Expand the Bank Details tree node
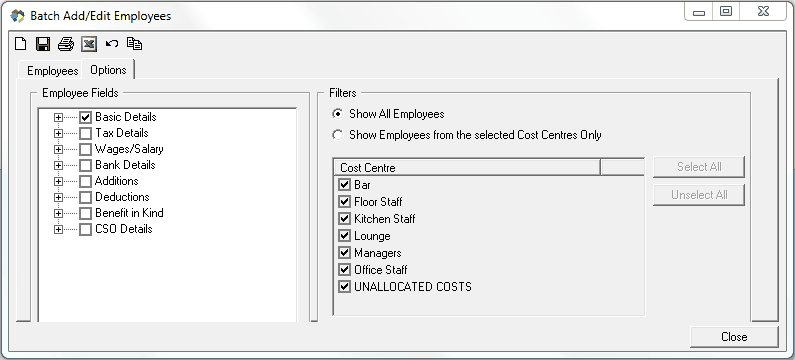The height and width of the screenshot is (360, 795). click(x=58, y=165)
